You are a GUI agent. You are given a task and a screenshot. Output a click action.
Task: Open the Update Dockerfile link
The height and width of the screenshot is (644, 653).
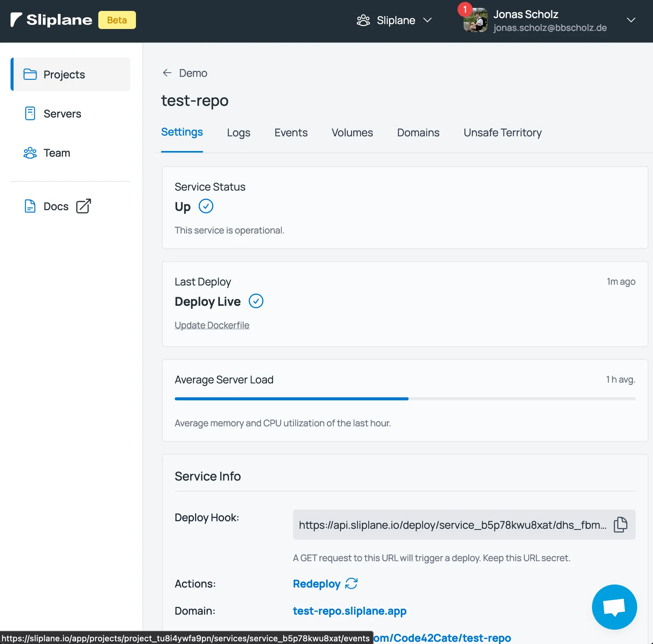[212, 325]
